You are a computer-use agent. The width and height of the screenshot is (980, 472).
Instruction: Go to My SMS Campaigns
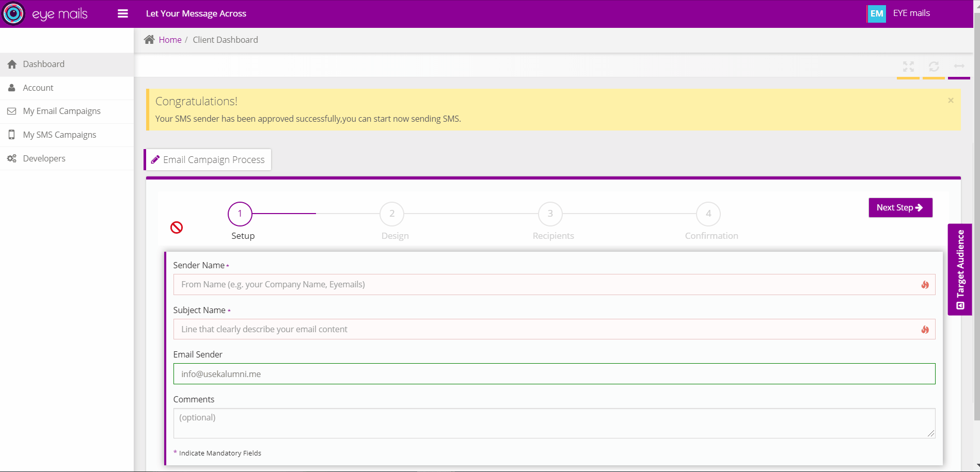click(x=59, y=135)
